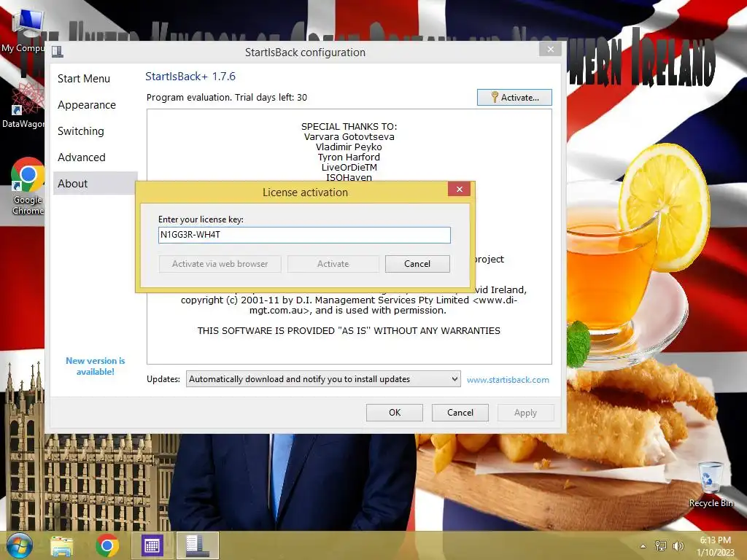The width and height of the screenshot is (747, 560).
Task: Click the Activate... button with key icon
Action: [514, 97]
